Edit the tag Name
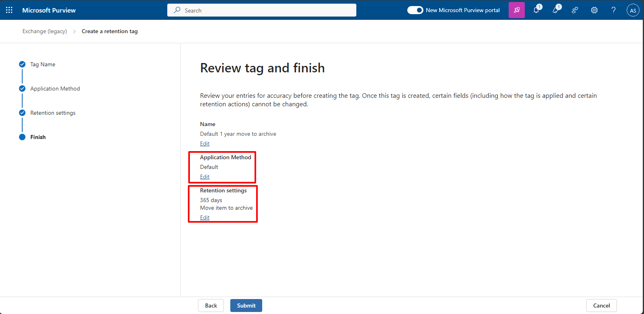 click(205, 143)
